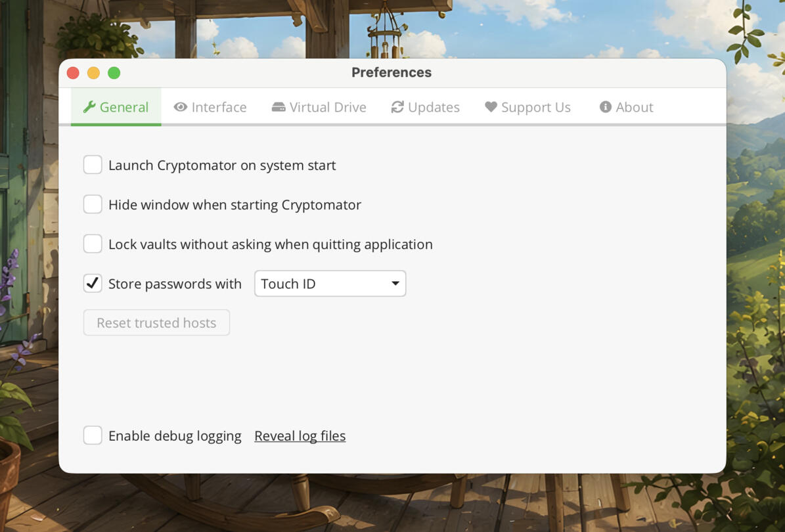The width and height of the screenshot is (785, 532).
Task: Click Reset trusted hosts button
Action: pyautogui.click(x=157, y=322)
